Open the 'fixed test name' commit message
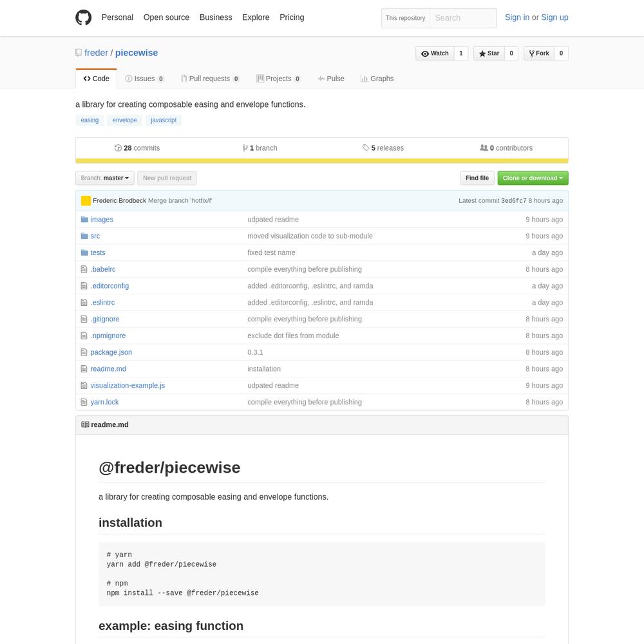 click(271, 252)
